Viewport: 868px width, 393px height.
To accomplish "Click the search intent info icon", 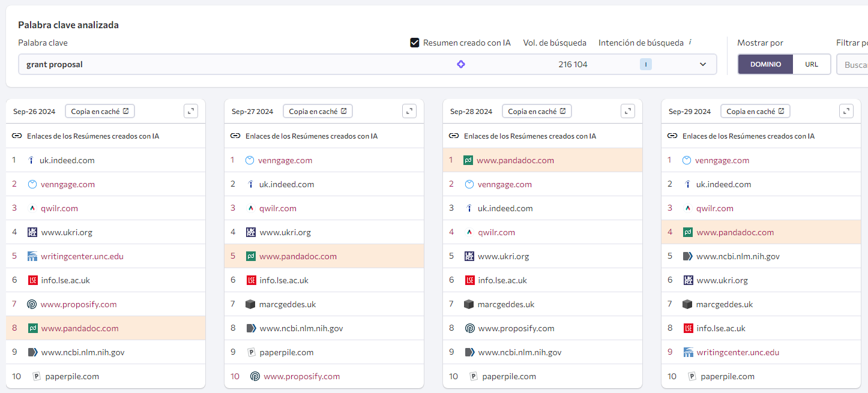I will 690,42.
